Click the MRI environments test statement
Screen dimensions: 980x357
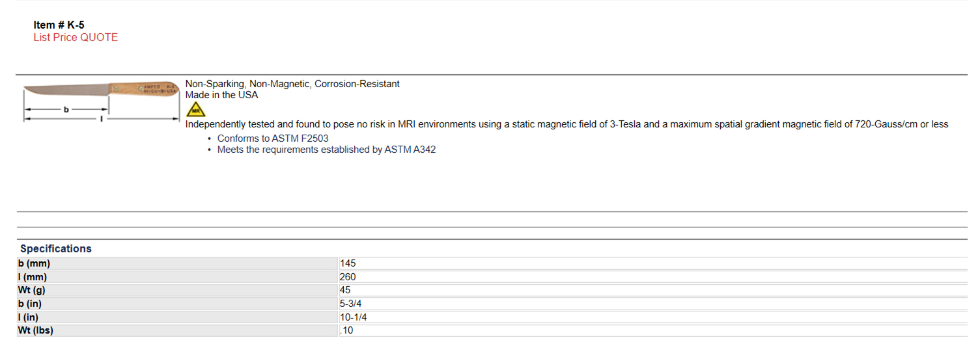[567, 124]
